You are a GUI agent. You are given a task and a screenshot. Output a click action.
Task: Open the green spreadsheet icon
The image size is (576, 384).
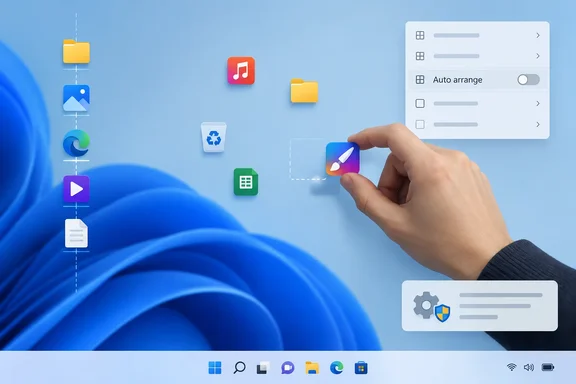click(x=246, y=182)
